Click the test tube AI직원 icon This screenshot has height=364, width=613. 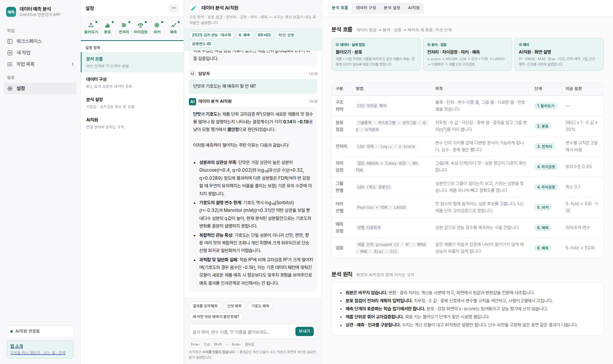tap(194, 8)
